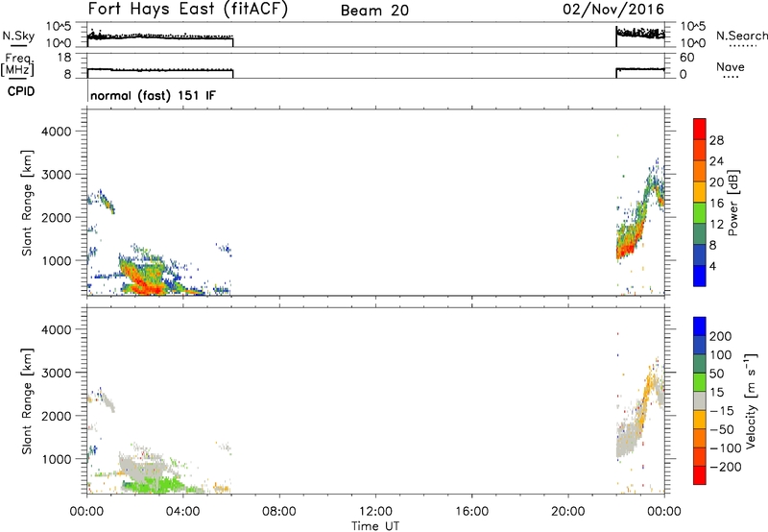768x532 pixels.
Task: Click the 'CPID' label
Action: tap(21, 91)
